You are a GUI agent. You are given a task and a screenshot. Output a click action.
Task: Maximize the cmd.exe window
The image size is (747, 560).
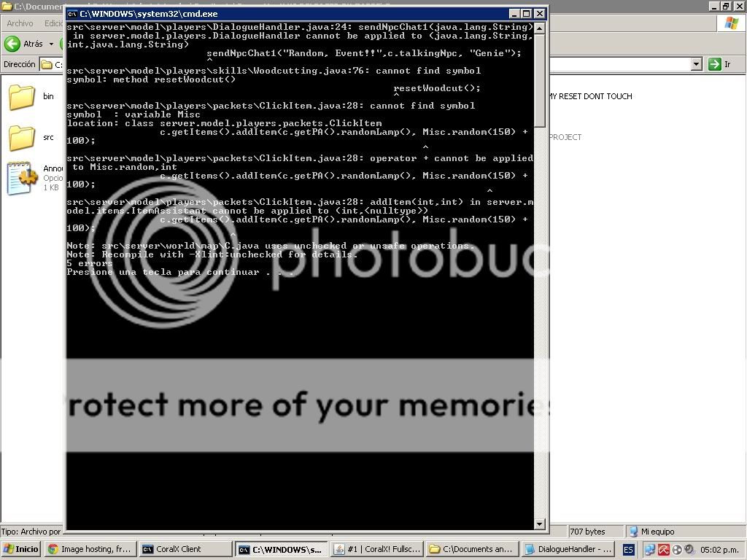(x=526, y=14)
